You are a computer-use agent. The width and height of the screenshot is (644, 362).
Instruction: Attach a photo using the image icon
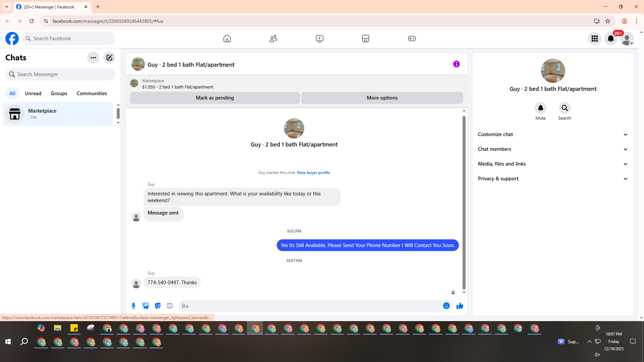pyautogui.click(x=146, y=306)
